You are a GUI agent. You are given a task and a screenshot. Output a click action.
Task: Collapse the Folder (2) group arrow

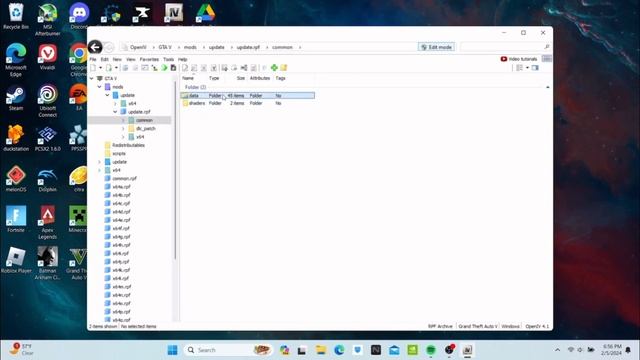coord(547,87)
